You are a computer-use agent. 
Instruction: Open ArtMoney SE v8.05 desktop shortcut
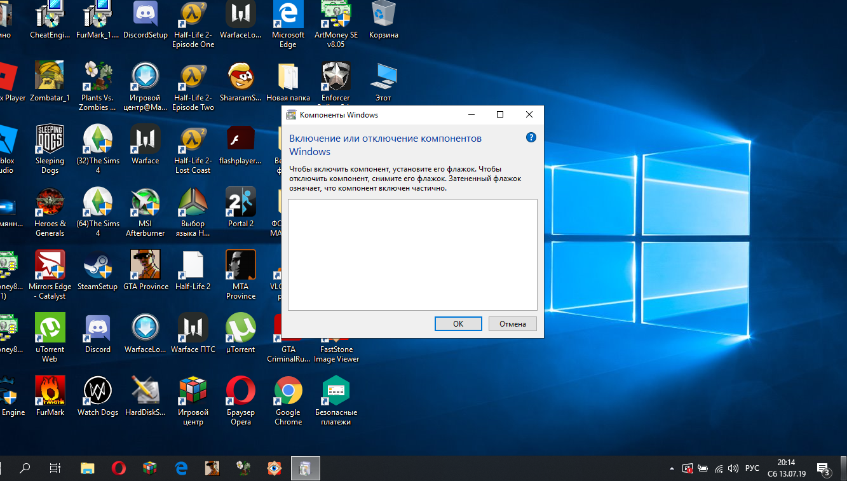pos(336,24)
